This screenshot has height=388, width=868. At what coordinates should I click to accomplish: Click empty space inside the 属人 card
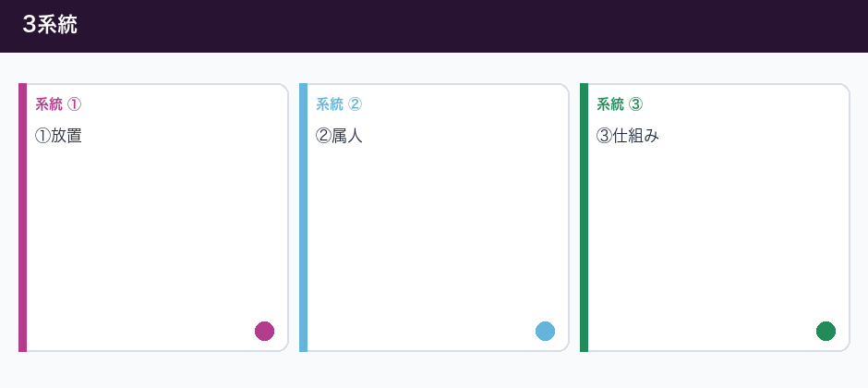pos(436,233)
